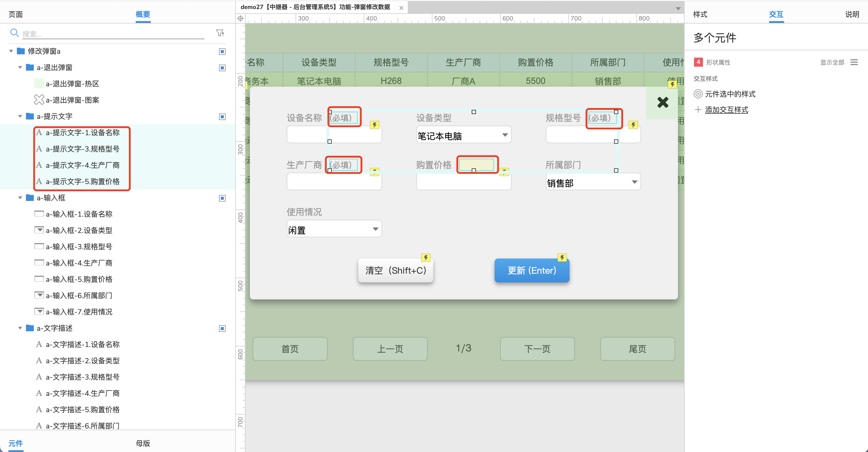
Task: Collapse the a-文字描述 tree node
Action: (20, 328)
